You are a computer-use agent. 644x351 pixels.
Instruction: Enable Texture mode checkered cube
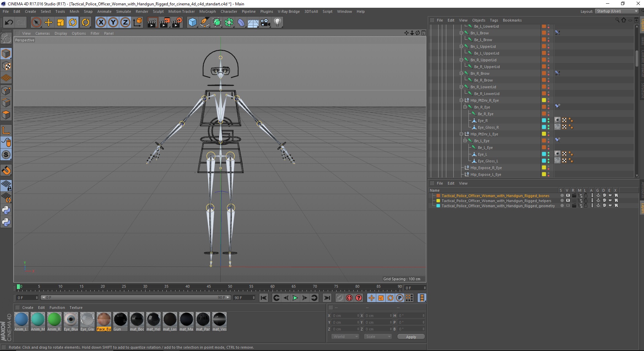point(6,66)
